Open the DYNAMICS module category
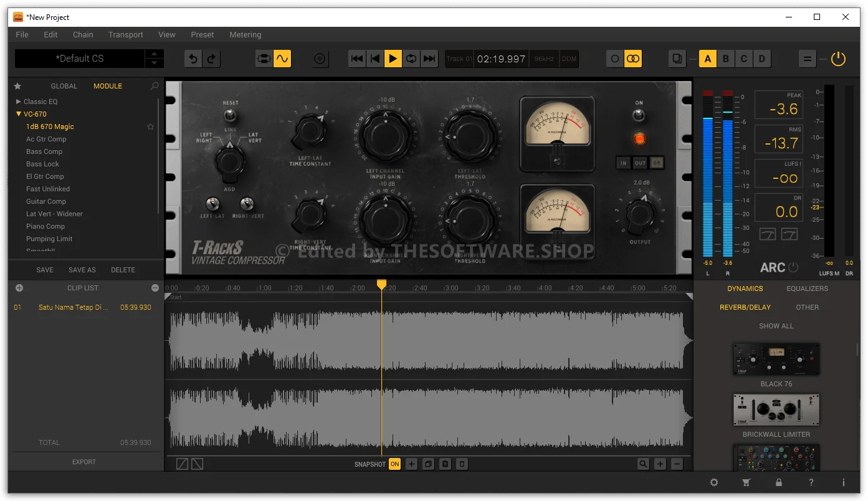 [x=745, y=289]
